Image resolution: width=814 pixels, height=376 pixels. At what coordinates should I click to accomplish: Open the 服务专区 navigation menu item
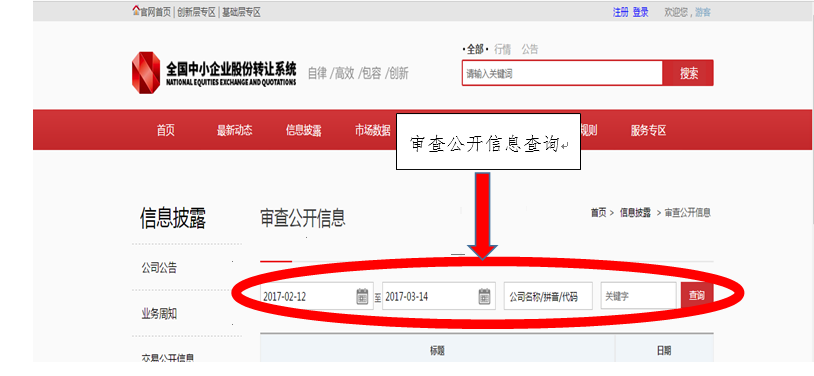pyautogui.click(x=648, y=130)
